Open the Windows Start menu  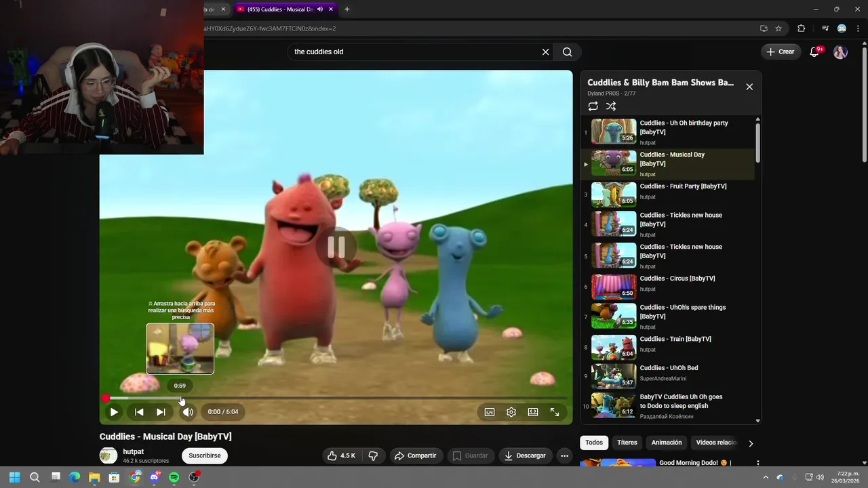(x=16, y=477)
